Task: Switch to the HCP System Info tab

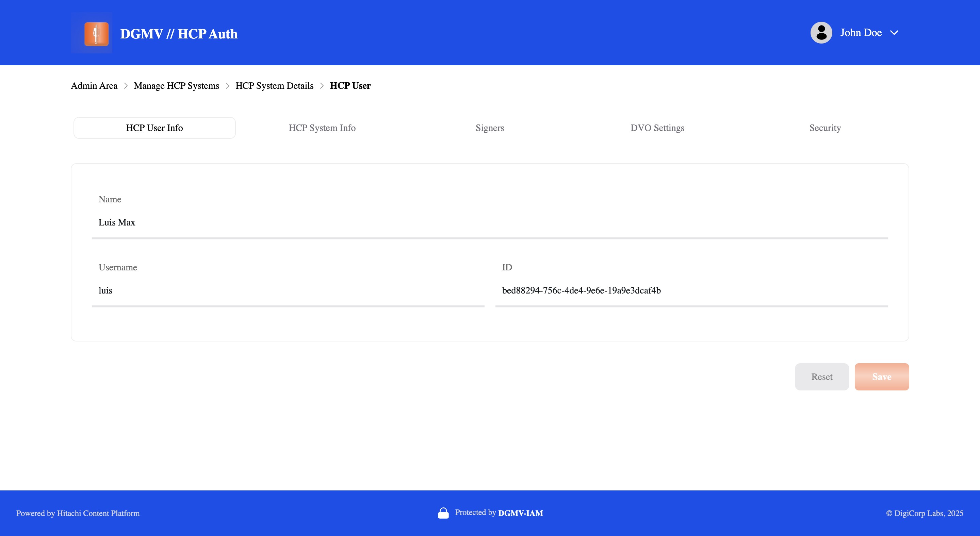Action: click(322, 128)
